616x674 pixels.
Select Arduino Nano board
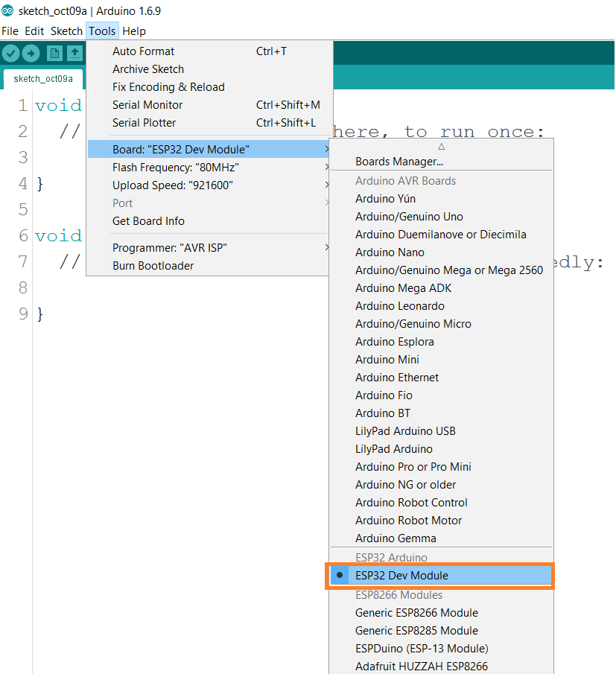(x=442, y=252)
